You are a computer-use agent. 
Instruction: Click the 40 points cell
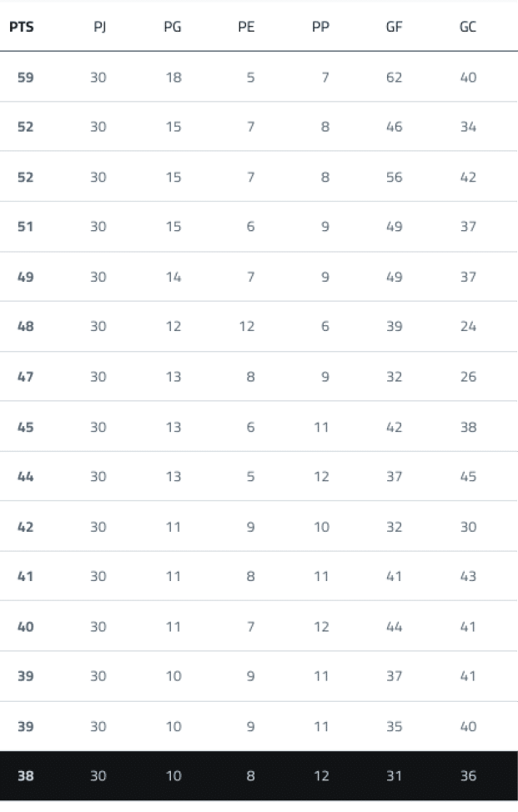(x=26, y=626)
